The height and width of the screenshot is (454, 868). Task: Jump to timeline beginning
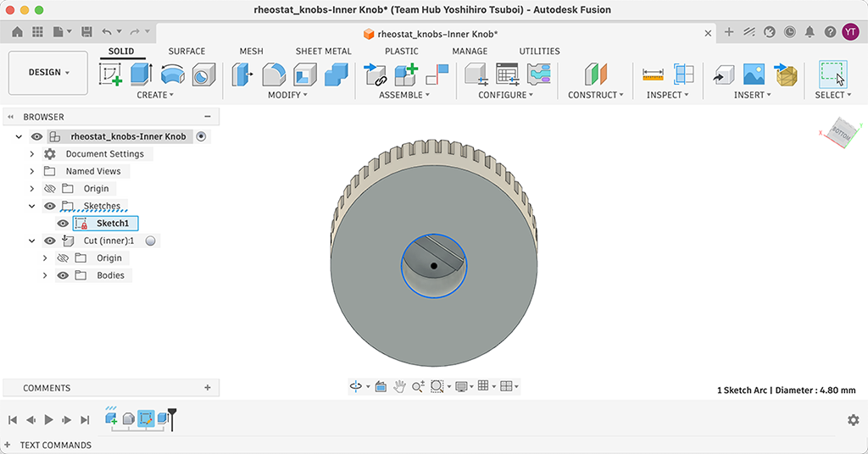pos(13,420)
